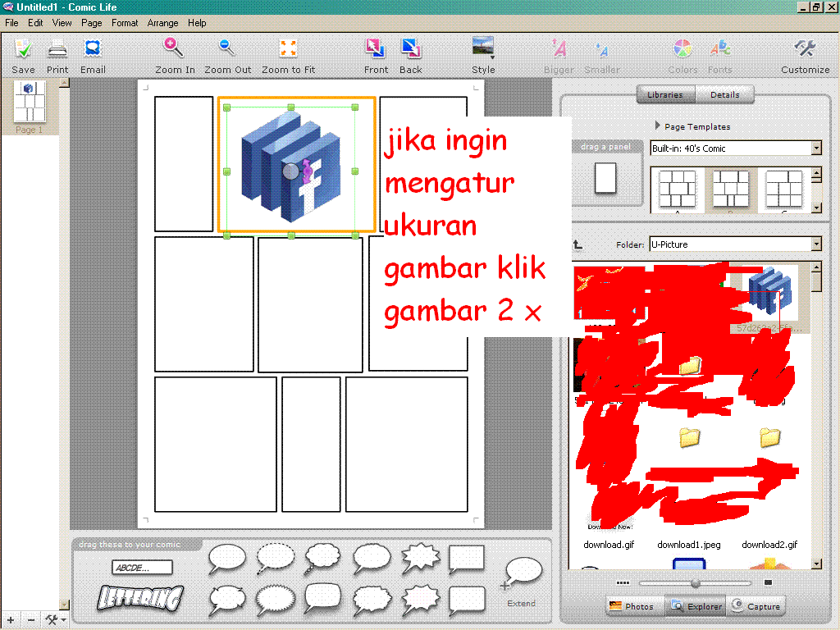Click the Save toolbar icon
Image resolution: width=840 pixels, height=630 pixels.
click(x=23, y=50)
